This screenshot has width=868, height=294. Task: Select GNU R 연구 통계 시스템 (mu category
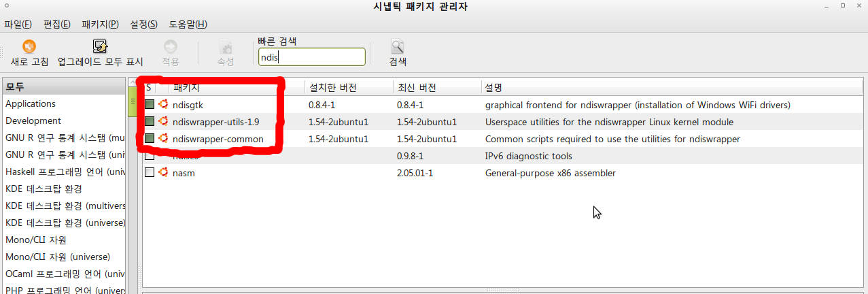coord(65,138)
